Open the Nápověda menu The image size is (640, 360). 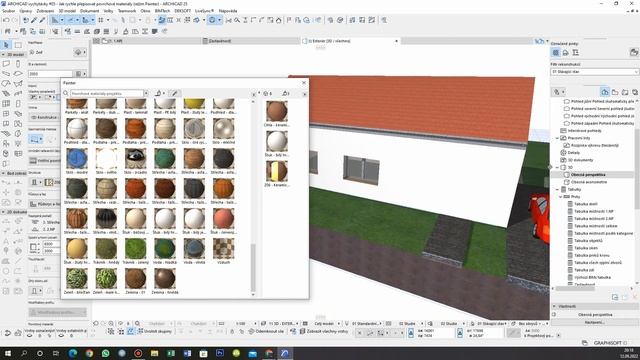tap(228, 11)
